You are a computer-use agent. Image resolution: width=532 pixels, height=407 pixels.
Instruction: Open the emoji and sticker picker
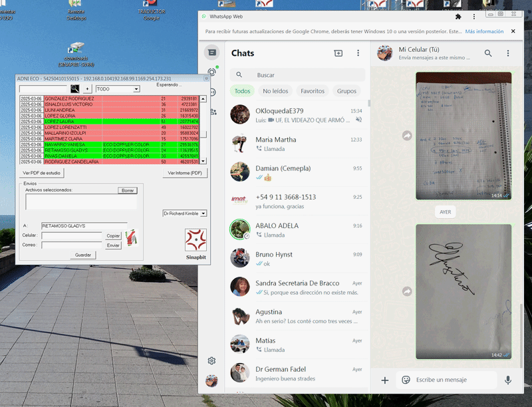406,380
